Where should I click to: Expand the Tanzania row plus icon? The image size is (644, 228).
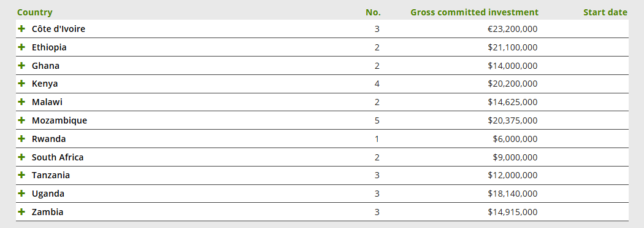pyautogui.click(x=21, y=175)
